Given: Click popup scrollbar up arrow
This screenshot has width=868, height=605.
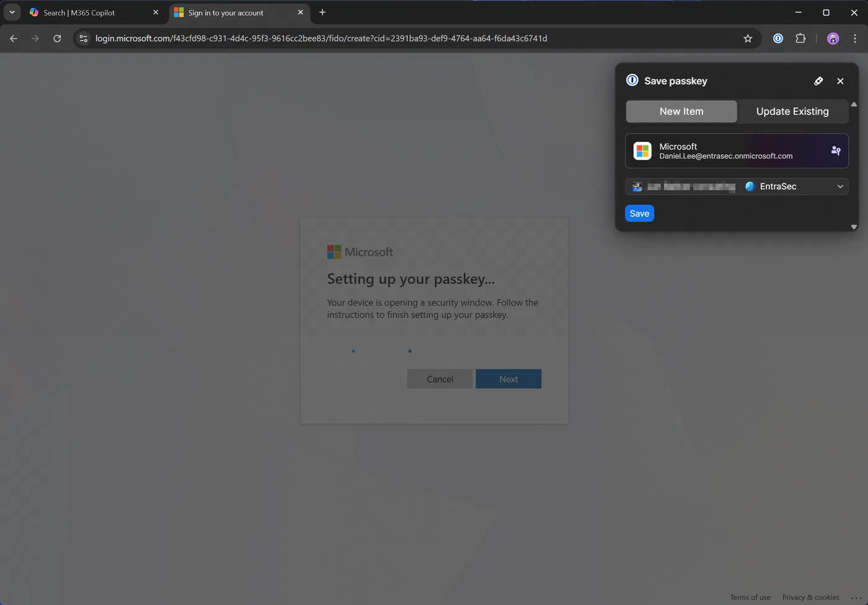Looking at the screenshot, I should coord(854,104).
